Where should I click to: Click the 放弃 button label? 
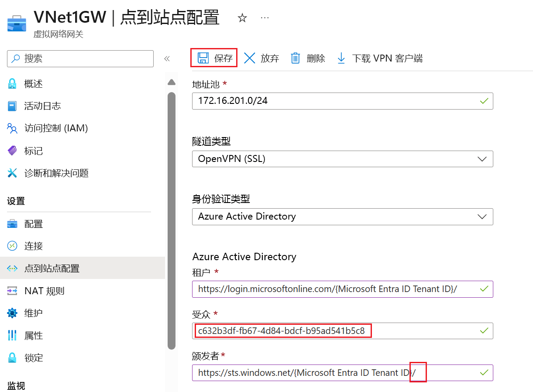[x=270, y=58]
